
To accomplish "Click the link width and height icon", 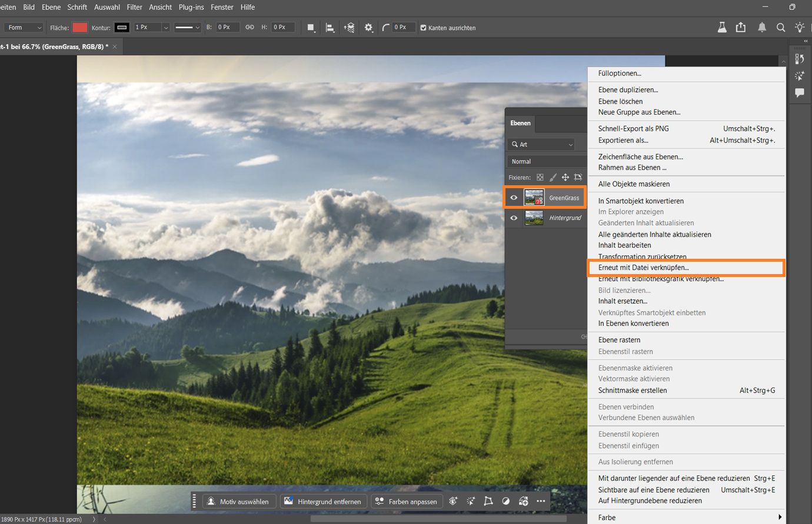I will pos(250,28).
